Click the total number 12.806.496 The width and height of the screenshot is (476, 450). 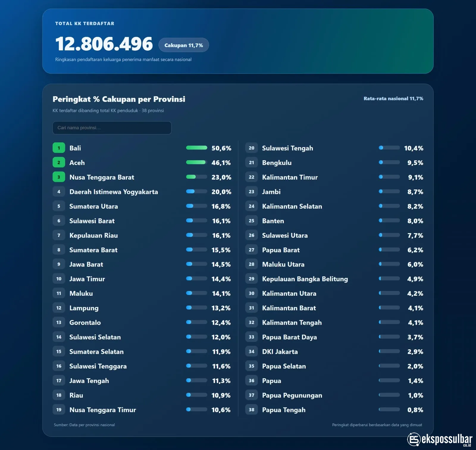point(104,44)
